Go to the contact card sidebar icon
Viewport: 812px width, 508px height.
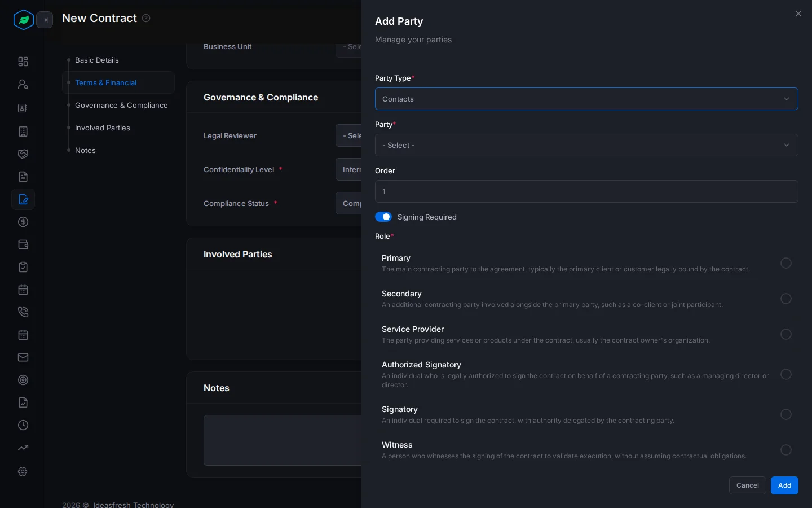click(23, 108)
